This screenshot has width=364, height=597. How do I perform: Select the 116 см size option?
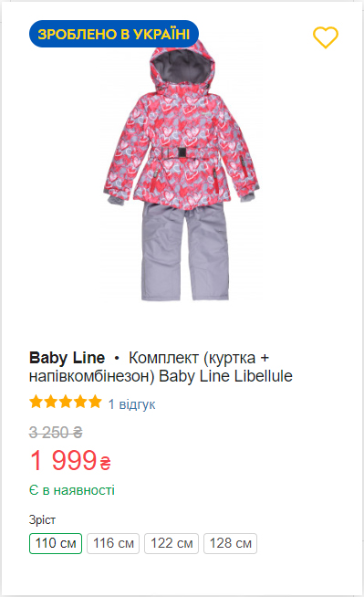pos(113,543)
